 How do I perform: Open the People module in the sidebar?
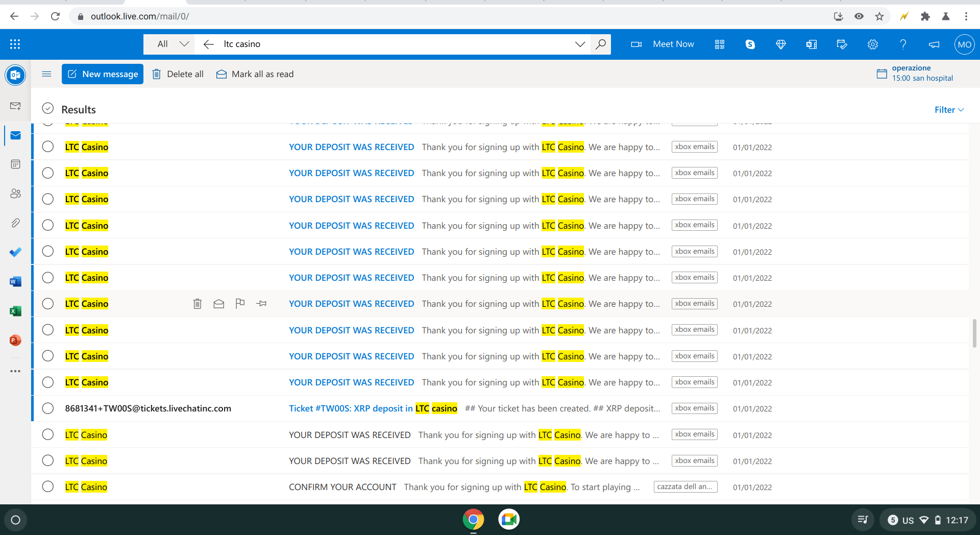coord(15,193)
